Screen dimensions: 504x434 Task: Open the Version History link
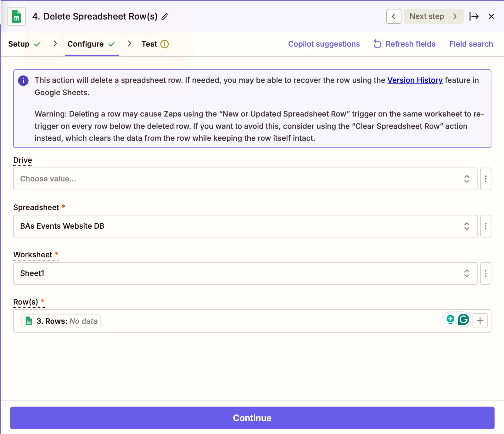pos(415,80)
